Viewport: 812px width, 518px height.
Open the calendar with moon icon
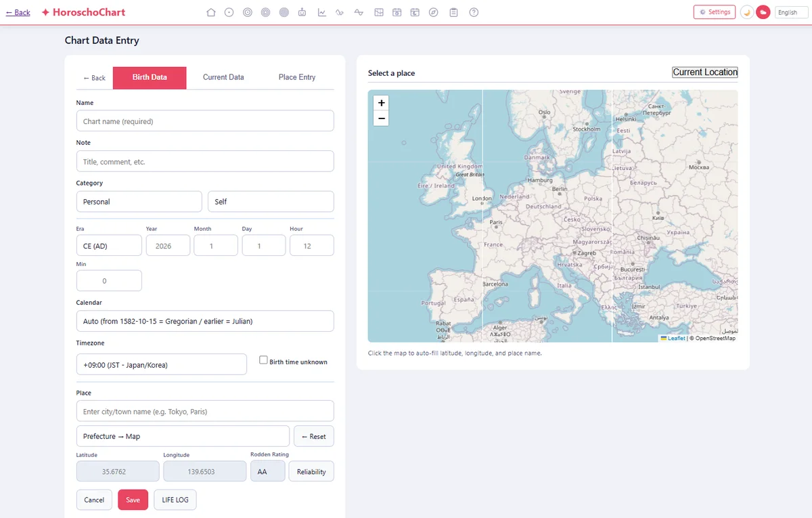pos(415,12)
